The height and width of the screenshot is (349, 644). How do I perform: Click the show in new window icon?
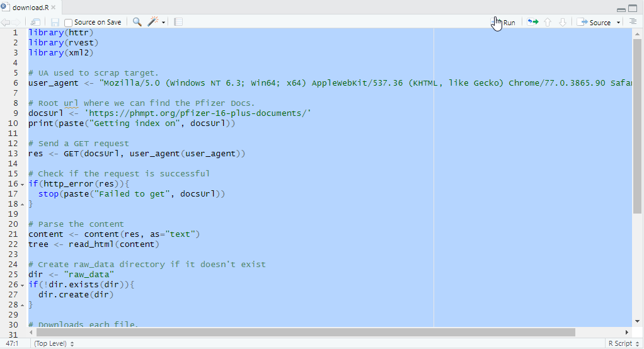click(36, 22)
